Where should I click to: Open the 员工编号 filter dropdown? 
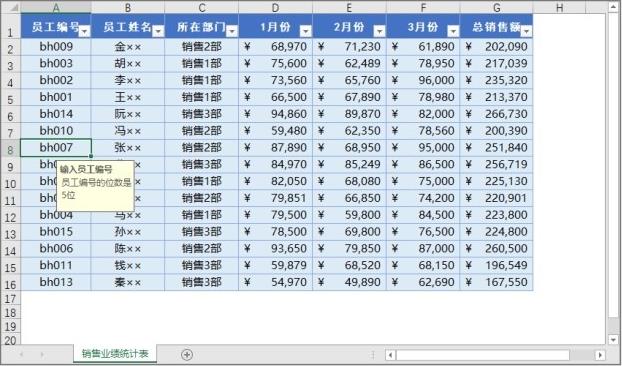[84, 31]
